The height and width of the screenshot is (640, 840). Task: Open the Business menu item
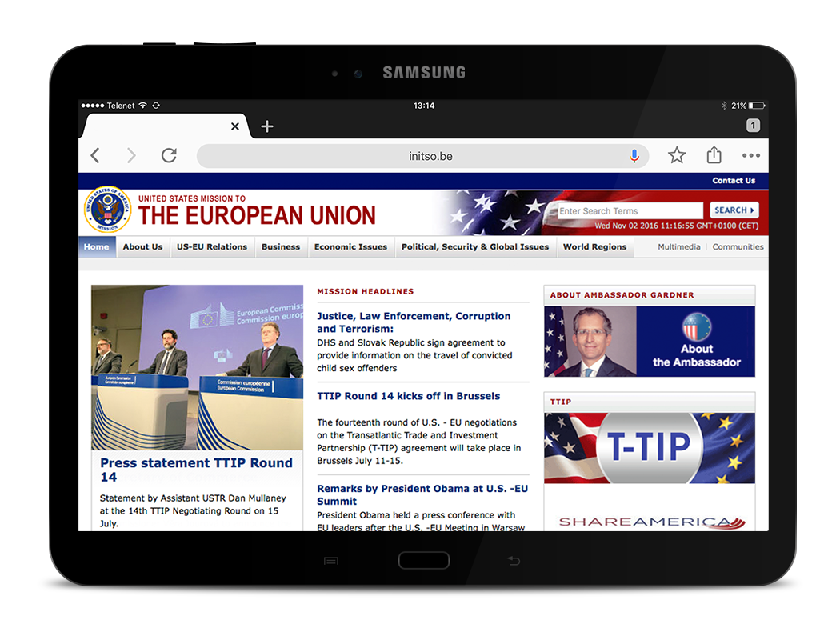(x=281, y=247)
